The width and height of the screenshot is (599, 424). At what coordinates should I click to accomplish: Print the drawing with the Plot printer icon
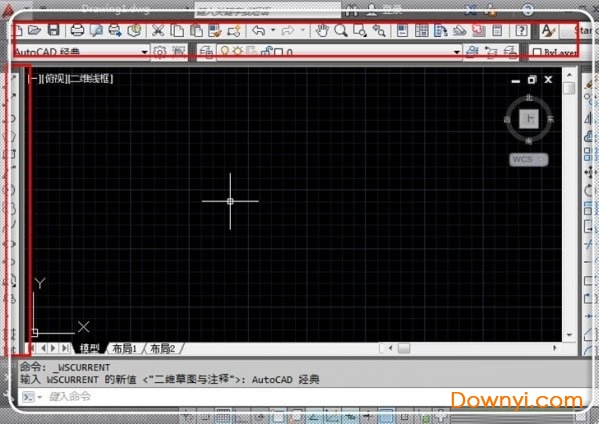[x=77, y=30]
